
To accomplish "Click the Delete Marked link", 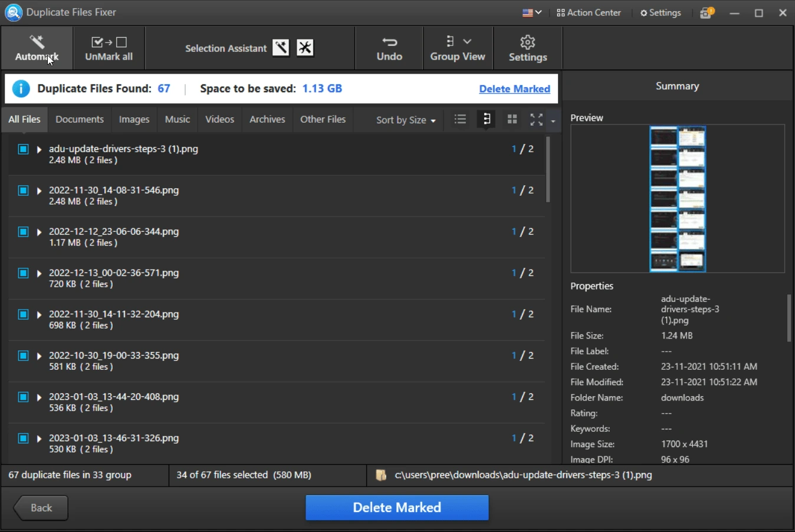I will [x=514, y=89].
